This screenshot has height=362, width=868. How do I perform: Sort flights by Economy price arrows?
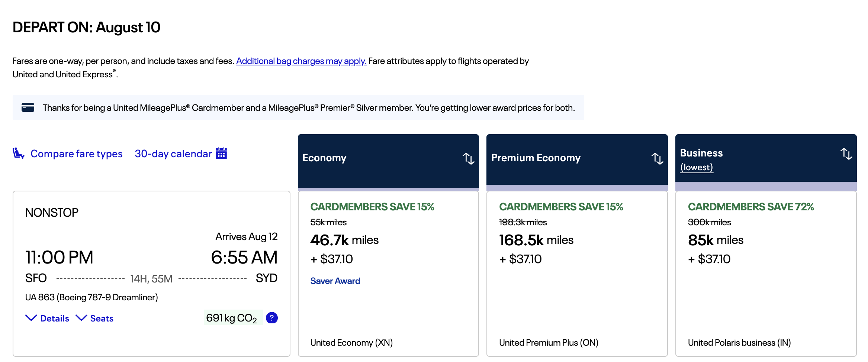coord(468,158)
